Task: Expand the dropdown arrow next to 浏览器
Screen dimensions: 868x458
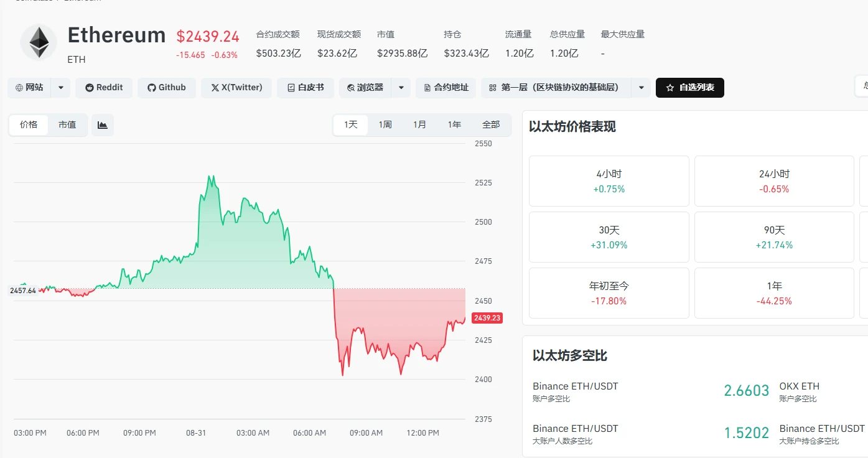Action: [x=401, y=88]
